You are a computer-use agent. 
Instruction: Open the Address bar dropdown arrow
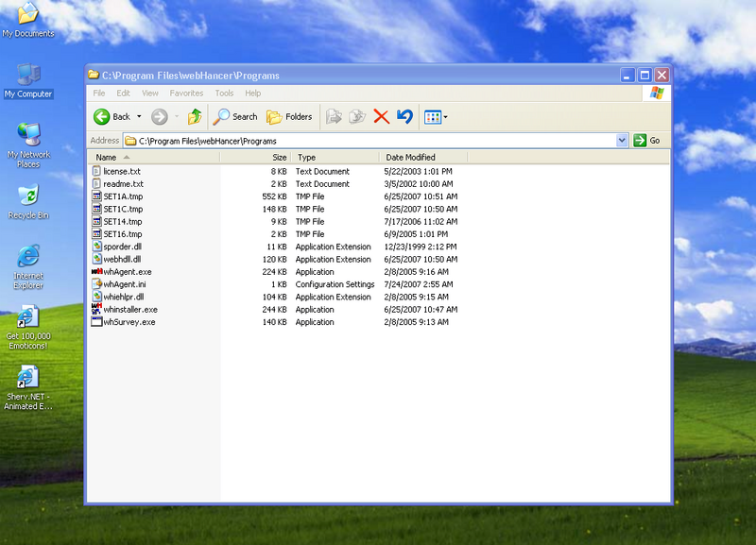tap(622, 140)
